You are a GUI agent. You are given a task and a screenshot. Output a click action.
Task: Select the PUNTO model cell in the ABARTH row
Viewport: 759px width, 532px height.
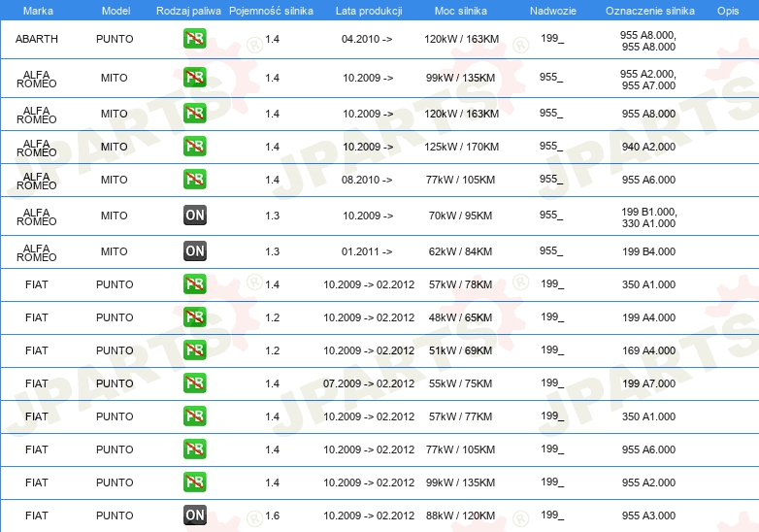[115, 39]
